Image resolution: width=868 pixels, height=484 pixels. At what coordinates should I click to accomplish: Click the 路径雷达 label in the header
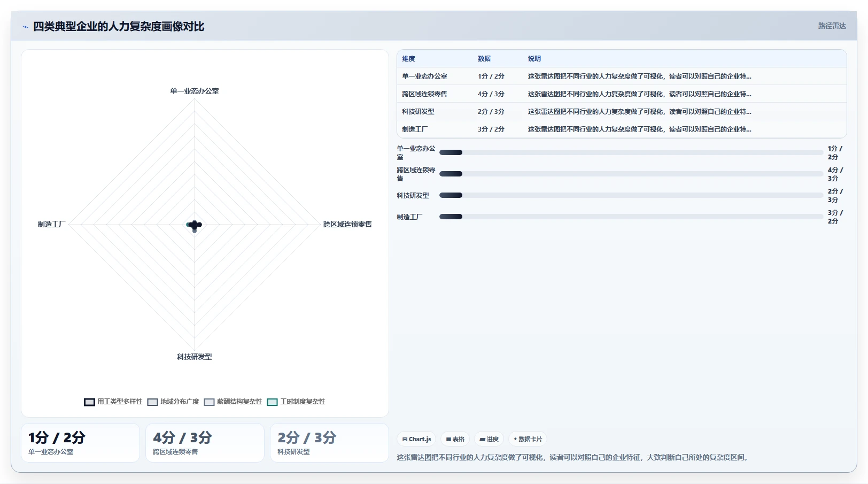click(832, 26)
